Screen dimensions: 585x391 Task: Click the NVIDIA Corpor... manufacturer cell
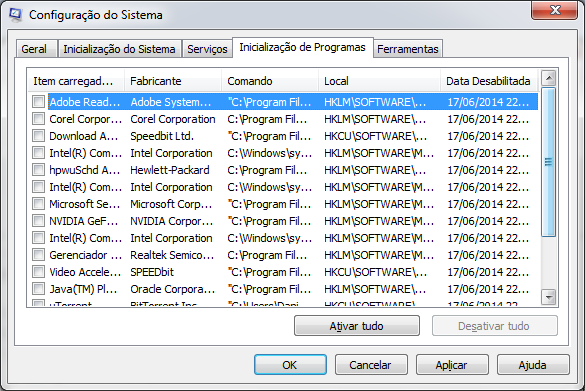[172, 221]
